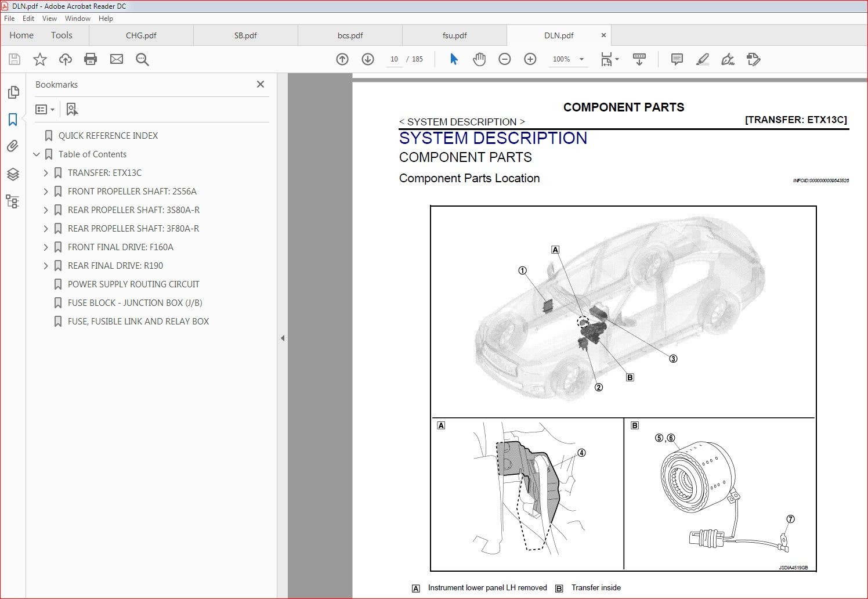Open the Help menu

(x=106, y=19)
